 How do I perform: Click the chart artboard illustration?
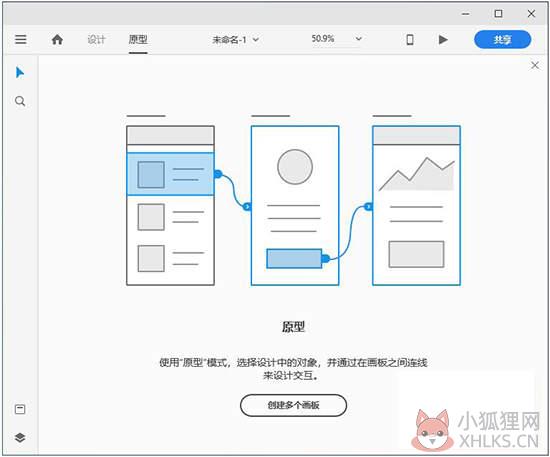tap(416, 205)
